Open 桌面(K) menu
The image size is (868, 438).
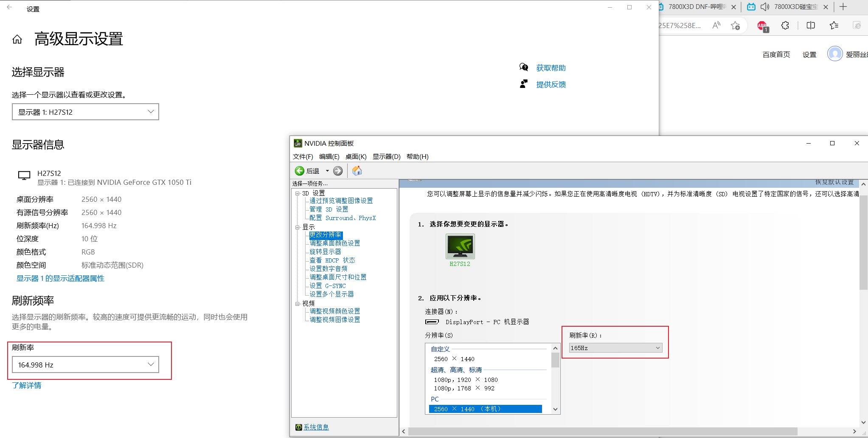pyautogui.click(x=356, y=156)
